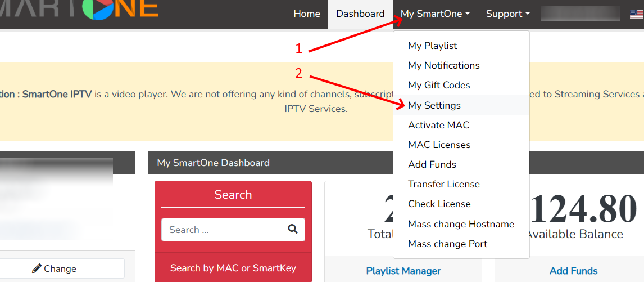Click the Available Balance label
Viewport: 644px width, 282px height.
575,234
